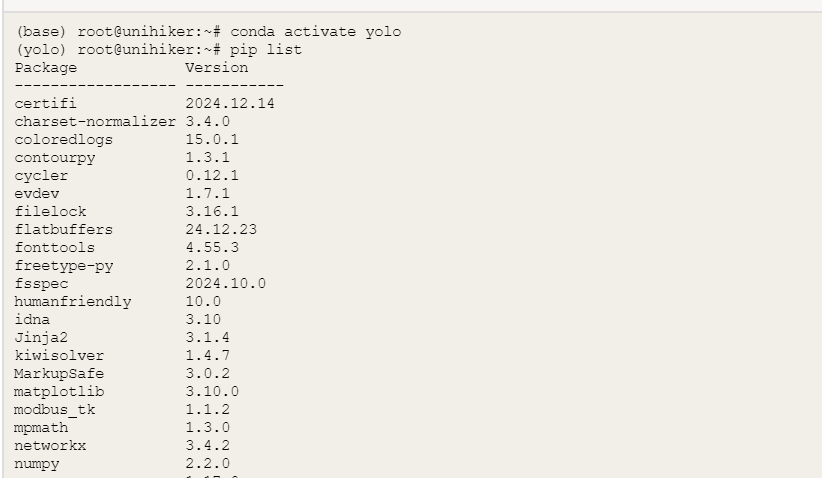Click the charset-normalizer package entry
Screen dimensions: 822x478
(x=95, y=121)
